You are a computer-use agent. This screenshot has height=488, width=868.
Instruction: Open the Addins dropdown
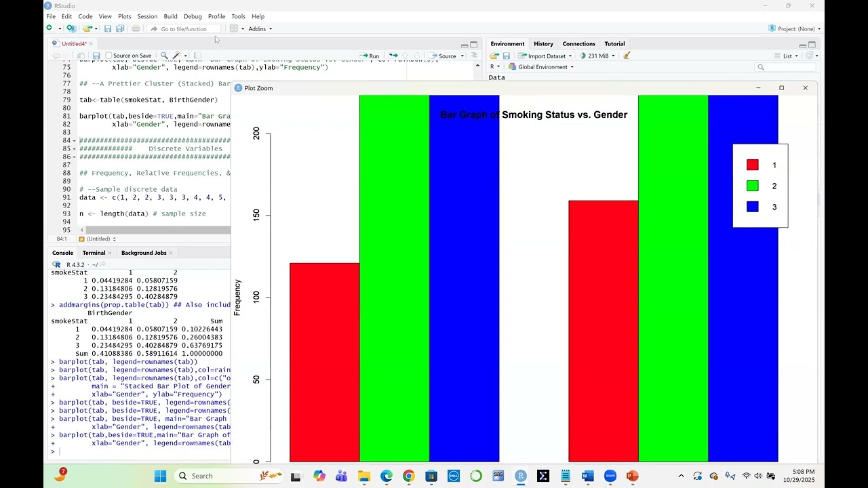tap(260, 28)
